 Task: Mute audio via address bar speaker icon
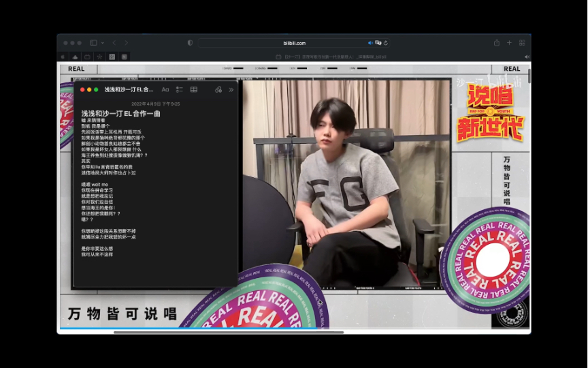370,43
